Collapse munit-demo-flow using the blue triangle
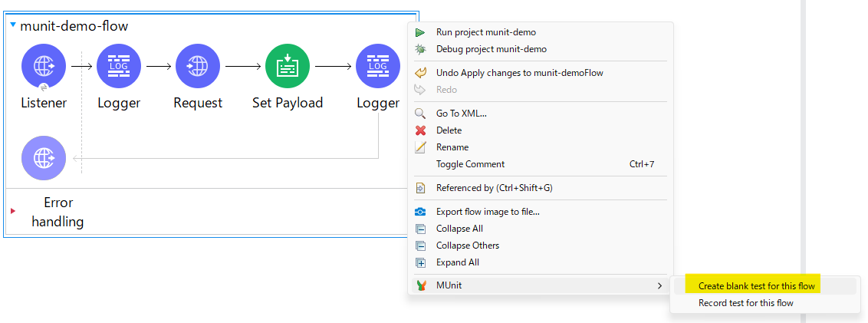 click(13, 25)
